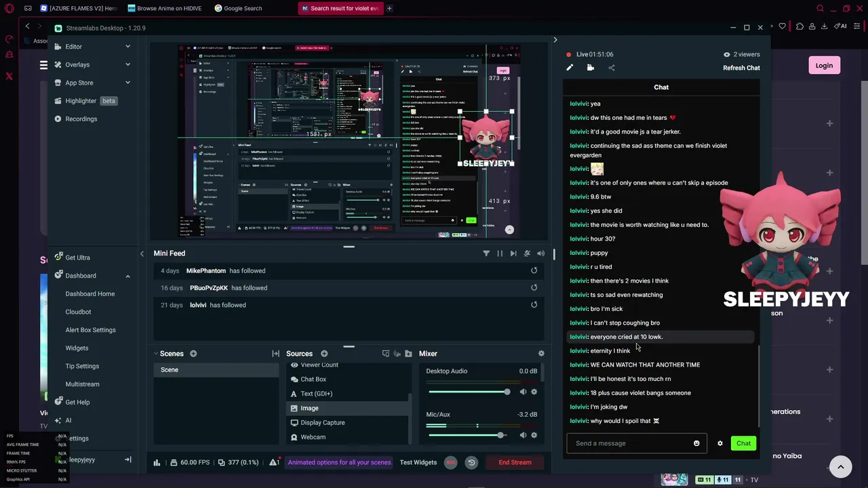The image size is (868, 488).
Task: Click the scene transitions icon
Action: 275,354
